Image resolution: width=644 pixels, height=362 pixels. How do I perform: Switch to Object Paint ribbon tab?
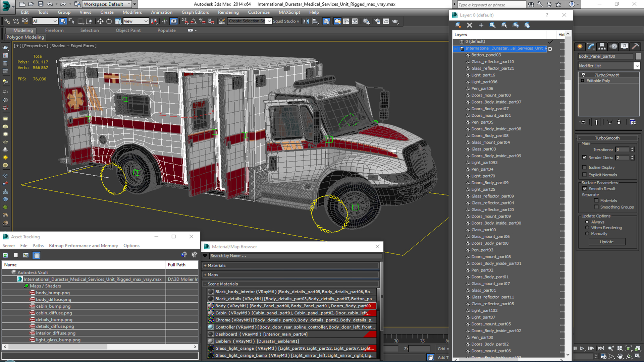pyautogui.click(x=128, y=30)
